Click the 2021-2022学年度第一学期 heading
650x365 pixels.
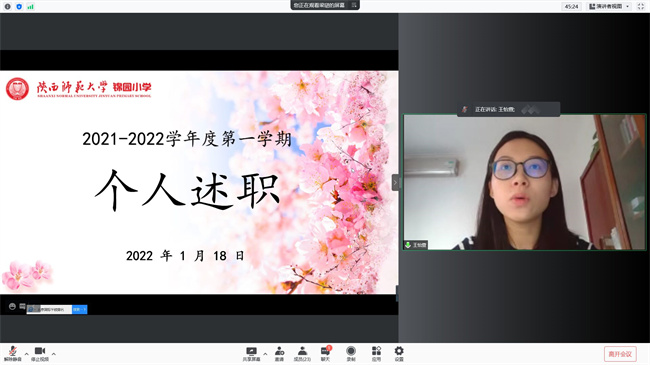click(187, 139)
